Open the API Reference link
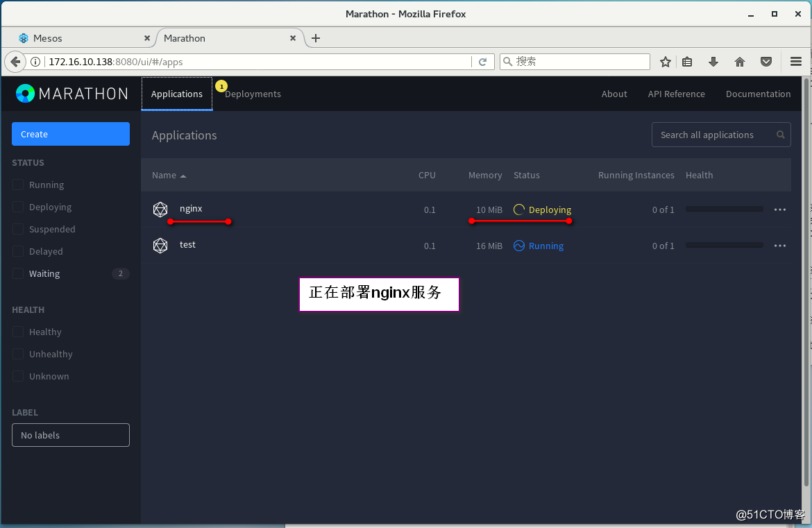 677,94
